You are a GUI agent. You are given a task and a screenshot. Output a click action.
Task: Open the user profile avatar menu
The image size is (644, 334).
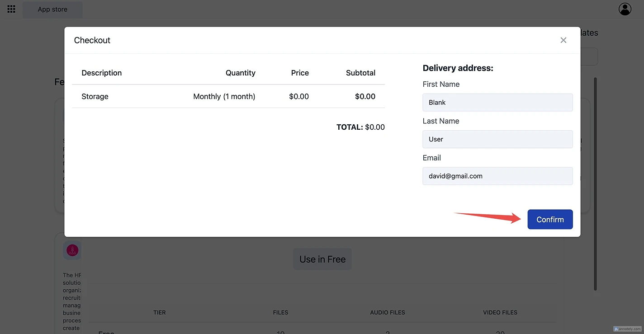click(x=625, y=9)
